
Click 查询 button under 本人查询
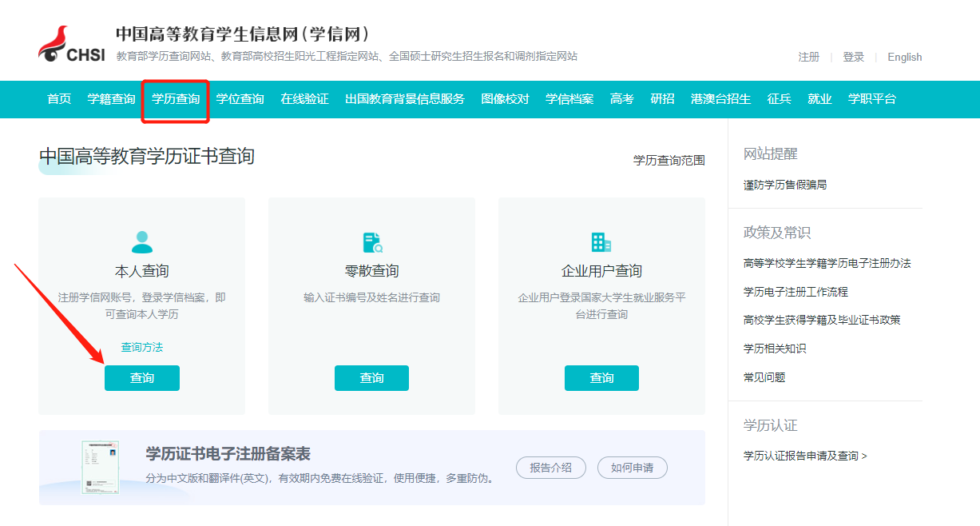point(142,378)
